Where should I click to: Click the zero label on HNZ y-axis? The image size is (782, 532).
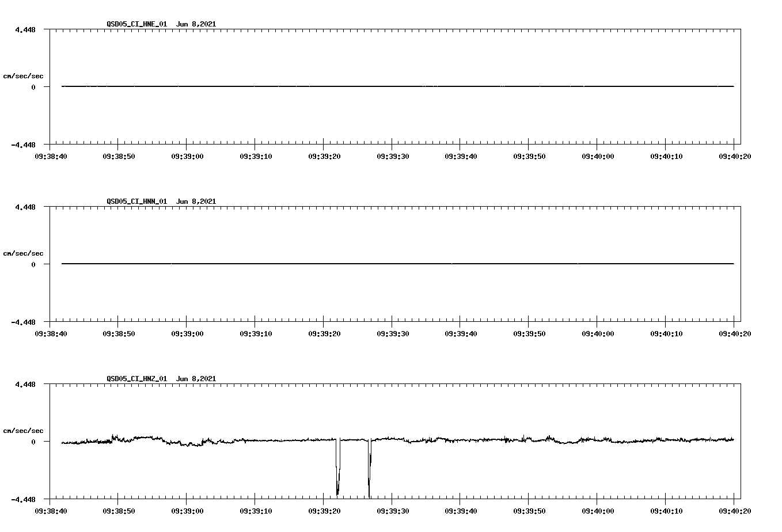(33, 442)
